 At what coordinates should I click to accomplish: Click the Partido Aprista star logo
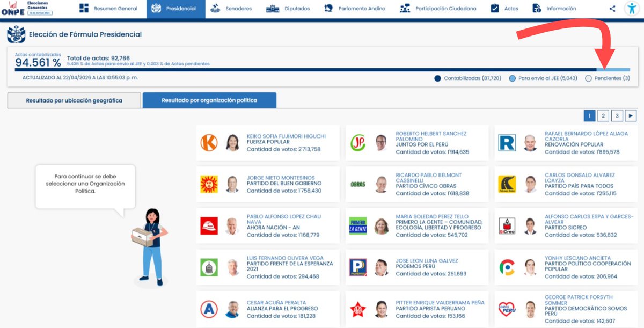pyautogui.click(x=358, y=309)
